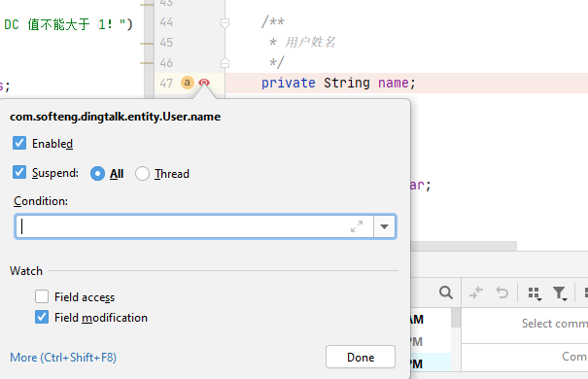Click the fold end marker on line 46

tap(225, 62)
